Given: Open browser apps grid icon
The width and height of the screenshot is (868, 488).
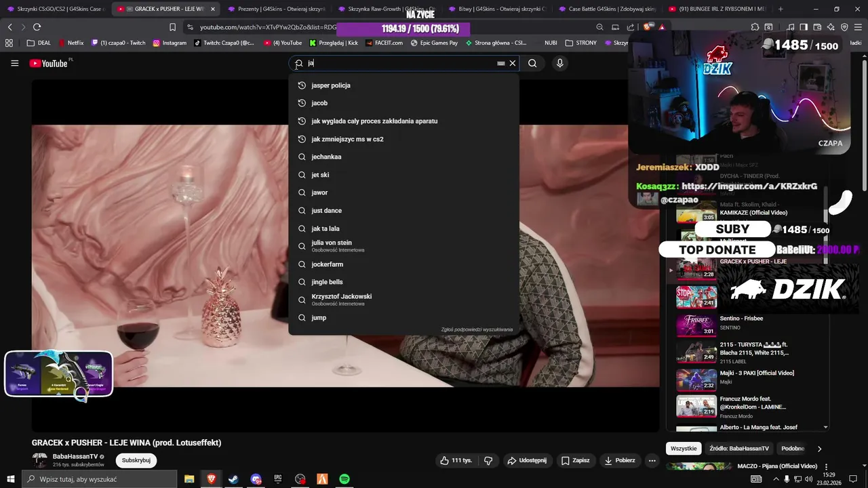Looking at the screenshot, I should tap(9, 43).
